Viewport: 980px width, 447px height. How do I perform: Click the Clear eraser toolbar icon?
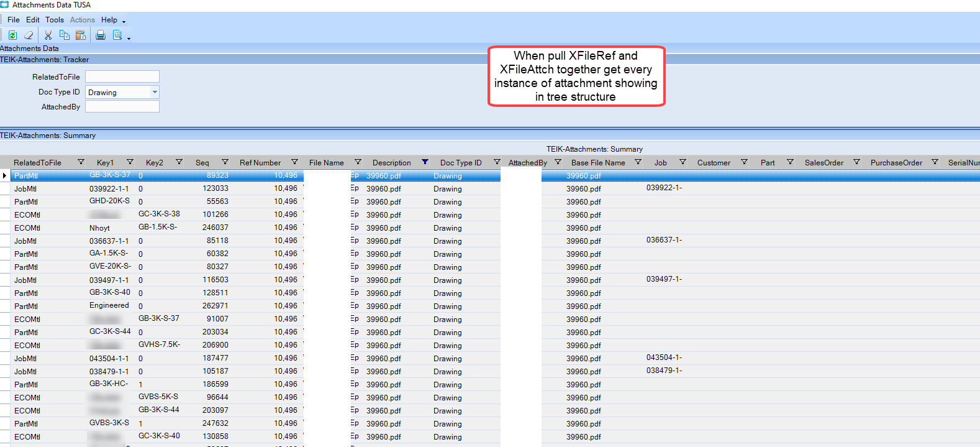coord(29,35)
